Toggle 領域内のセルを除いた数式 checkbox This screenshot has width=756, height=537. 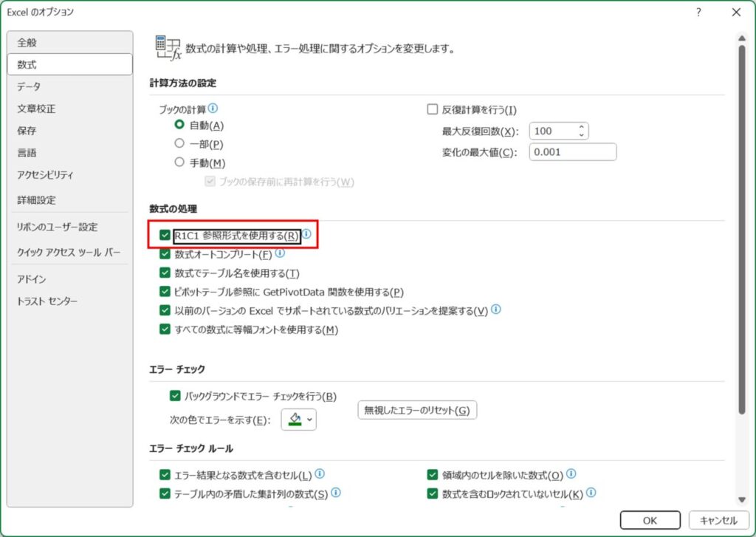tap(433, 475)
